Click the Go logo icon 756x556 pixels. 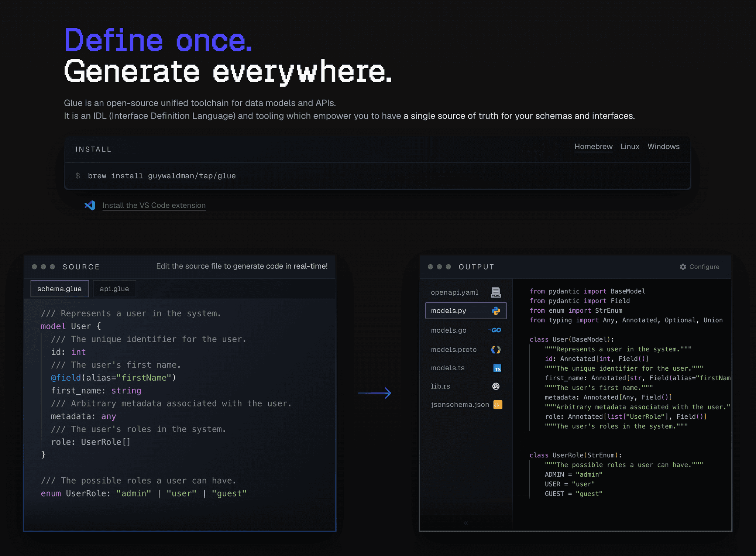(495, 330)
